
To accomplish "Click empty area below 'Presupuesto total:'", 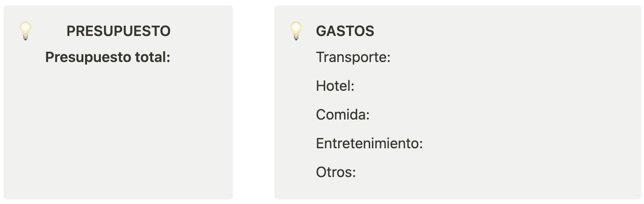I will click(118, 130).
